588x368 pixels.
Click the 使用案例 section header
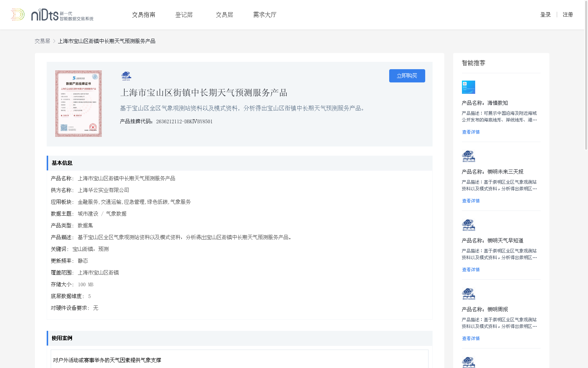240,338
